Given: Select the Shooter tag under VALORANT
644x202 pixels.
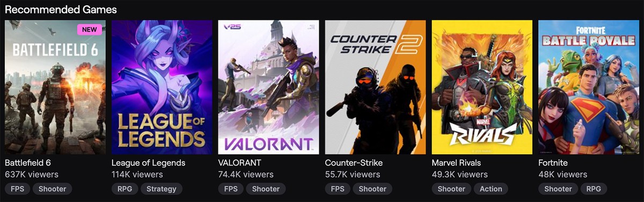Looking at the screenshot, I should [x=266, y=189].
